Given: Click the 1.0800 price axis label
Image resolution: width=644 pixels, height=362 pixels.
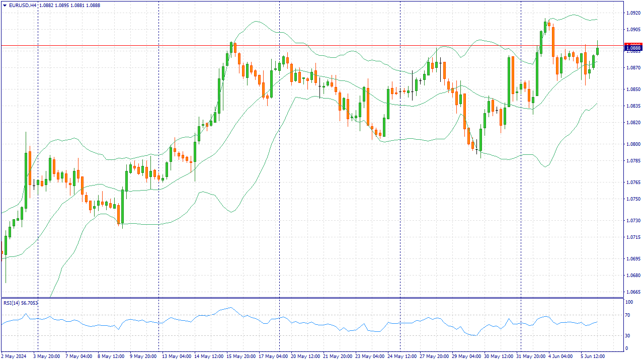Looking at the screenshot, I should [632, 144].
